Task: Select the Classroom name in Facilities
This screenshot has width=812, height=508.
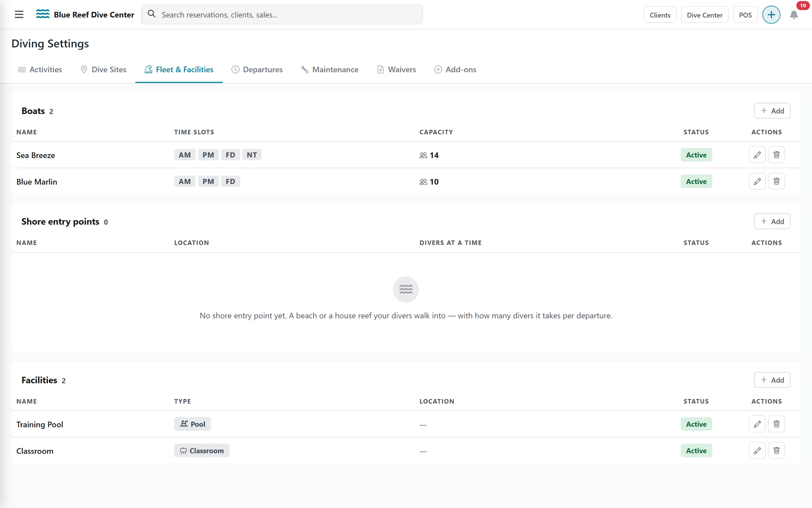Action: tap(35, 451)
